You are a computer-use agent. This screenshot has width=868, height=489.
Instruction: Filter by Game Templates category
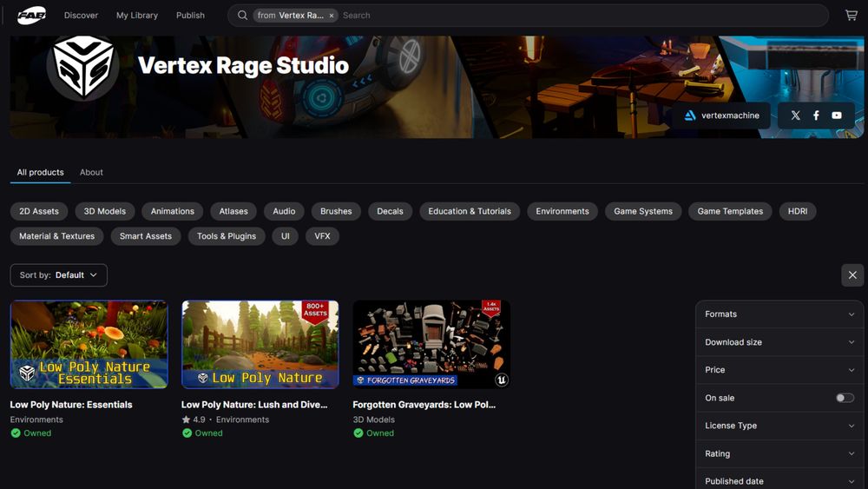pyautogui.click(x=730, y=211)
